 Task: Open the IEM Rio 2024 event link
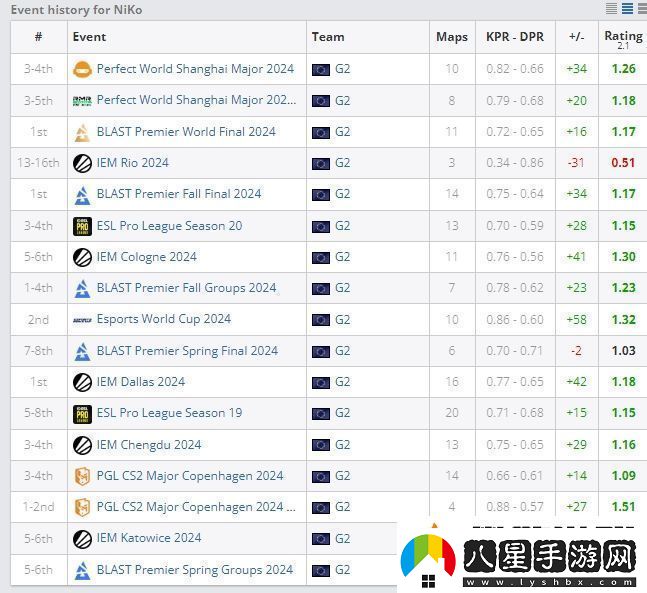point(132,163)
